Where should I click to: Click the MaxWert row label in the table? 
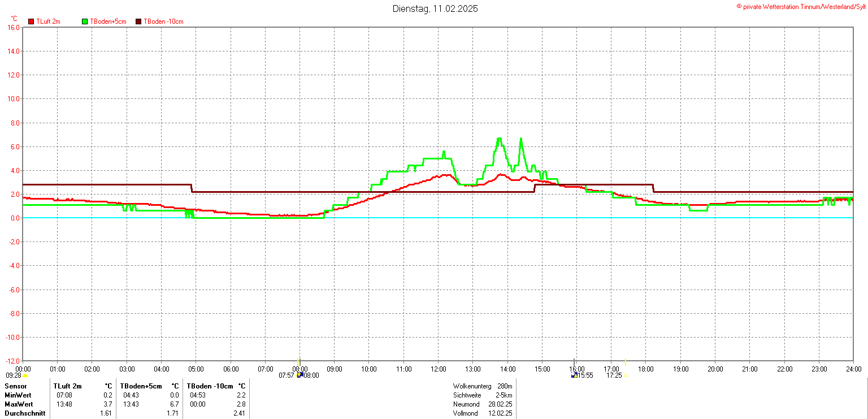point(19,404)
